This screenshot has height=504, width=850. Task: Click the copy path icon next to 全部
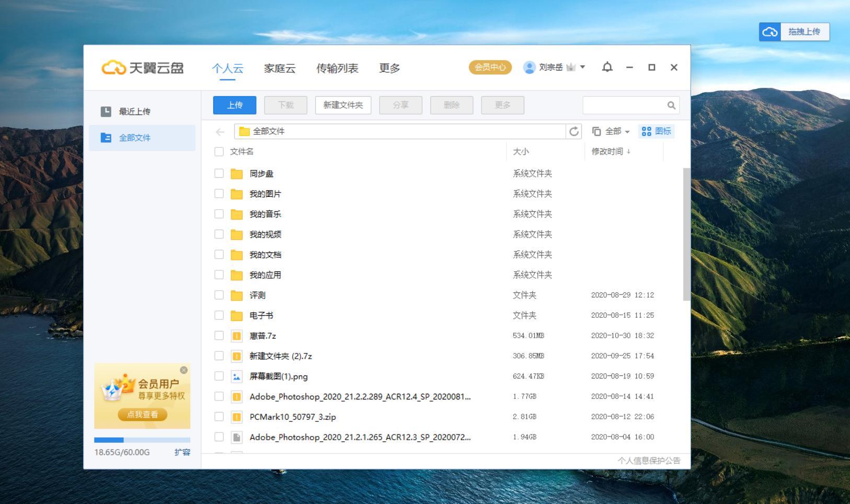pyautogui.click(x=595, y=131)
